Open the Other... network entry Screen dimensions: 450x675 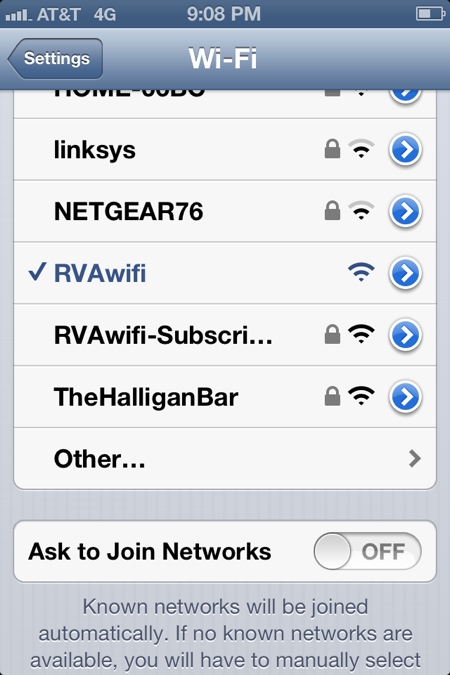(225, 458)
